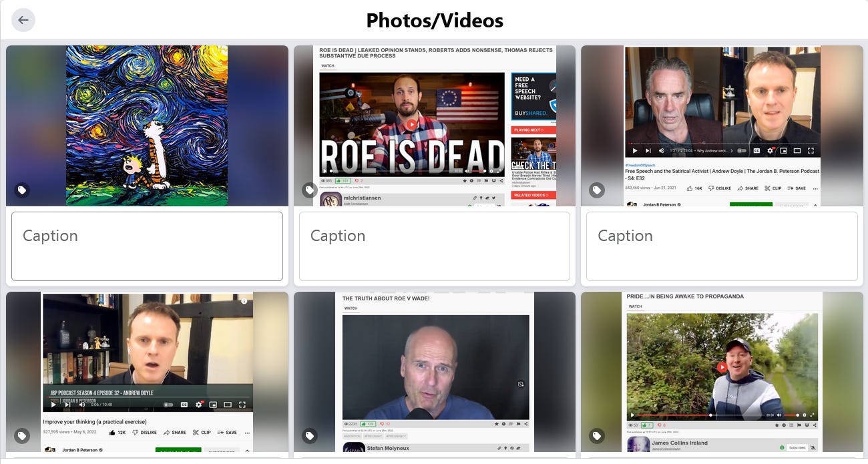Open the Improve your thinking screenshot thumbnail
The width and height of the screenshot is (868, 464).
(x=147, y=372)
